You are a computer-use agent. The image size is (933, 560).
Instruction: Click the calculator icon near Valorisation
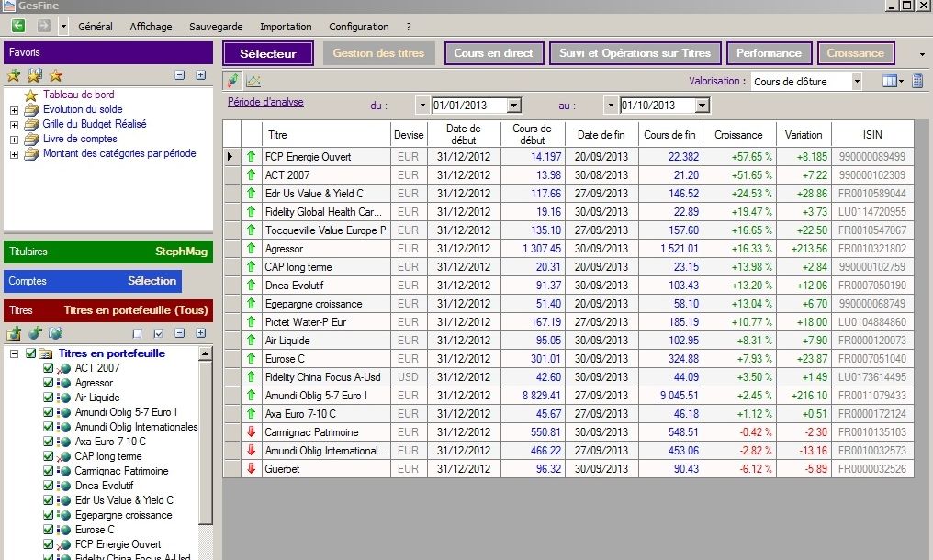916,82
